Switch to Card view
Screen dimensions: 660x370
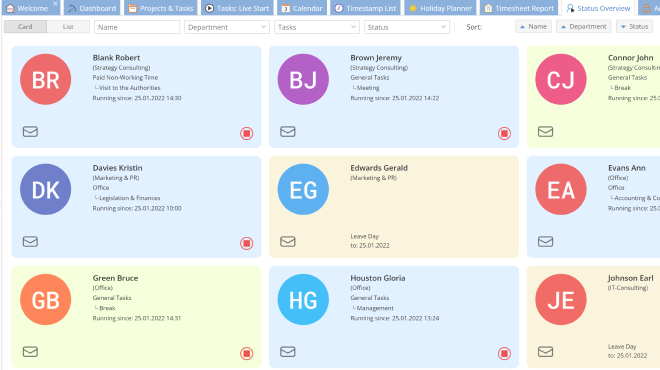(x=25, y=27)
